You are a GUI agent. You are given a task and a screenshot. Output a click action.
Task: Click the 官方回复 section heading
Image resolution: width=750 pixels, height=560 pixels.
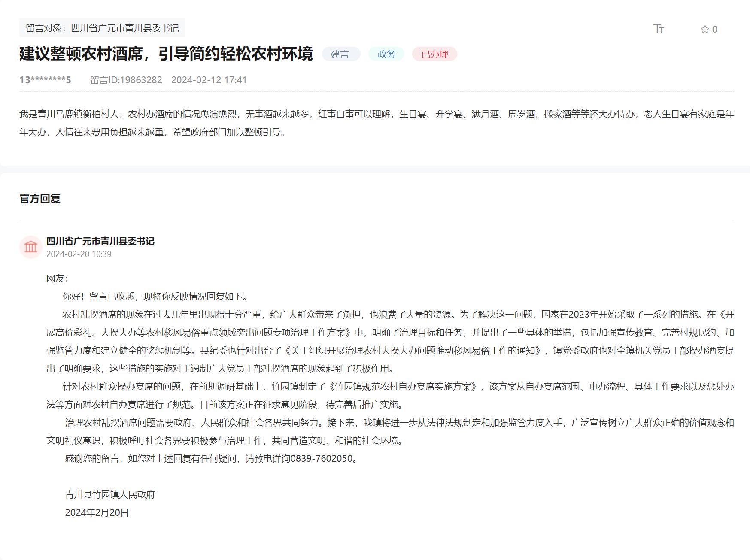40,199
